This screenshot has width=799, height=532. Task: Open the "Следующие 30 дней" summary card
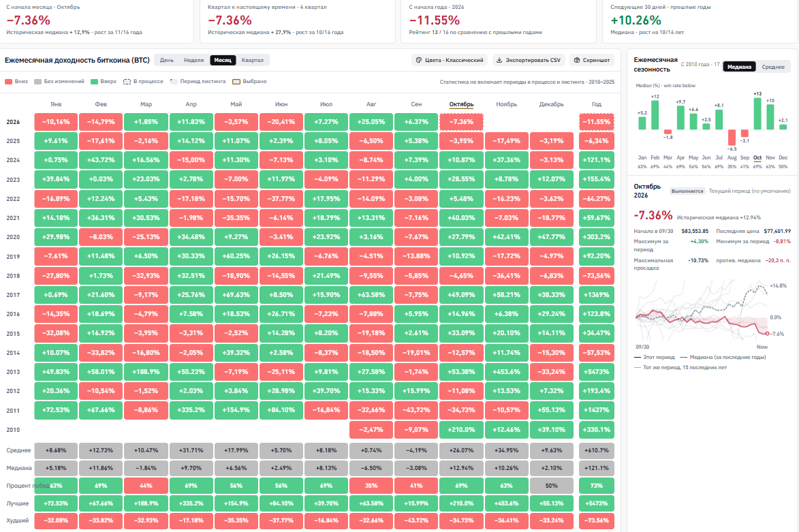pos(700,20)
